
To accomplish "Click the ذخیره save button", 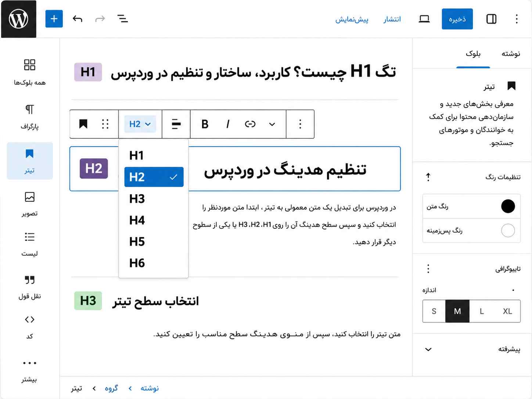I will point(457,19).
